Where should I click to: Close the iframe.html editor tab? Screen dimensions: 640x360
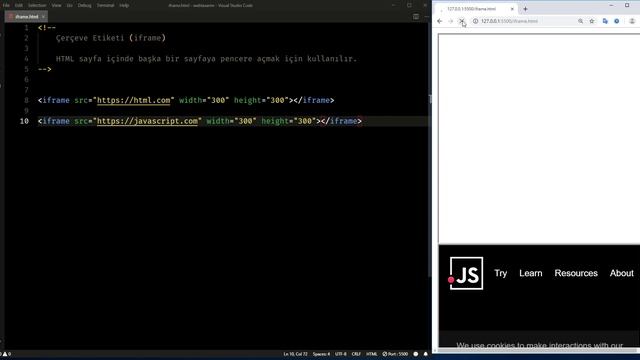[43, 17]
